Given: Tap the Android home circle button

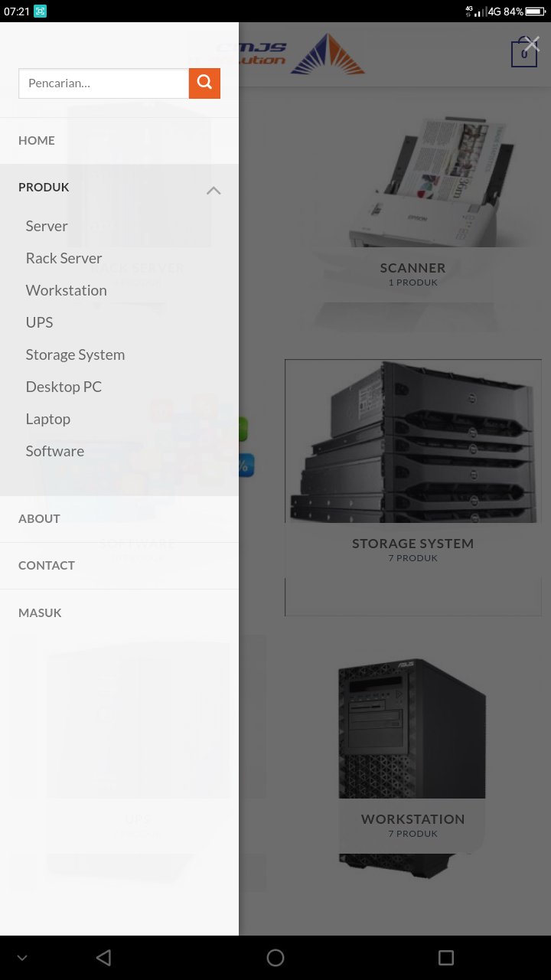Looking at the screenshot, I should pos(275,958).
